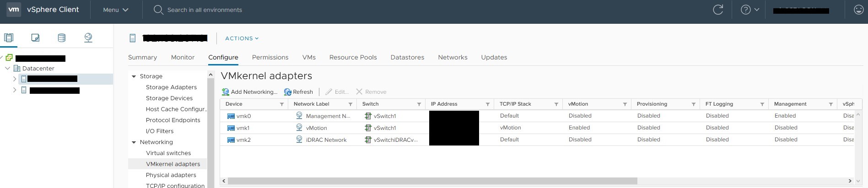Select the vmk0 adapter row

point(537,116)
